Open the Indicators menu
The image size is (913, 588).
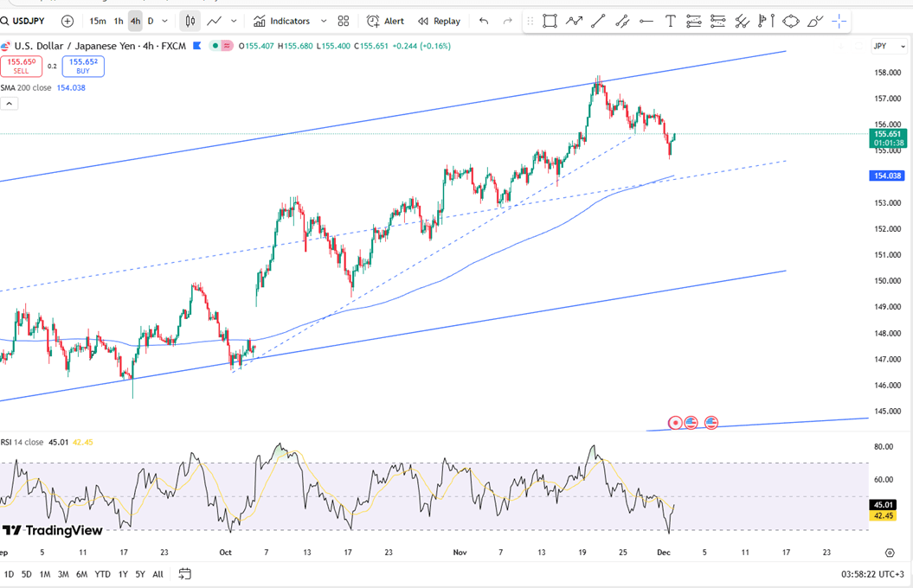[x=281, y=21]
